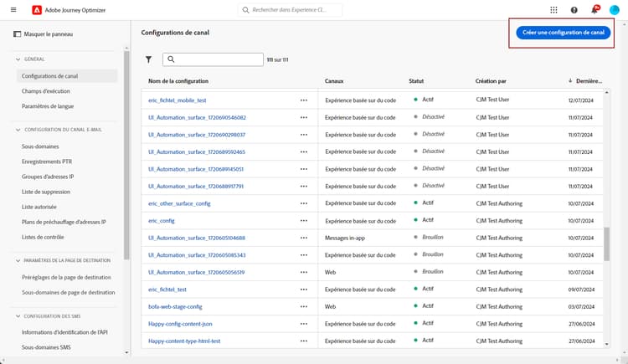
Task: Collapse the GÉNÉRAL section
Action: pos(17,59)
